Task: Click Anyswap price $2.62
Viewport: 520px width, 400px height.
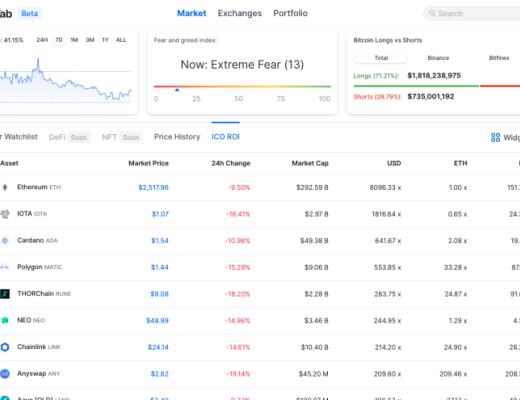Action: (160, 374)
